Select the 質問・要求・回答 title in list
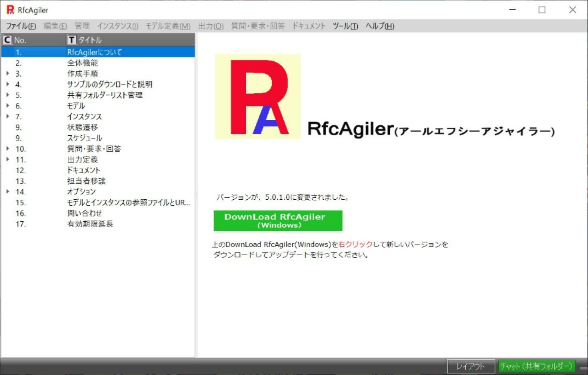Viewport: 588px width, 375px height. [x=94, y=149]
